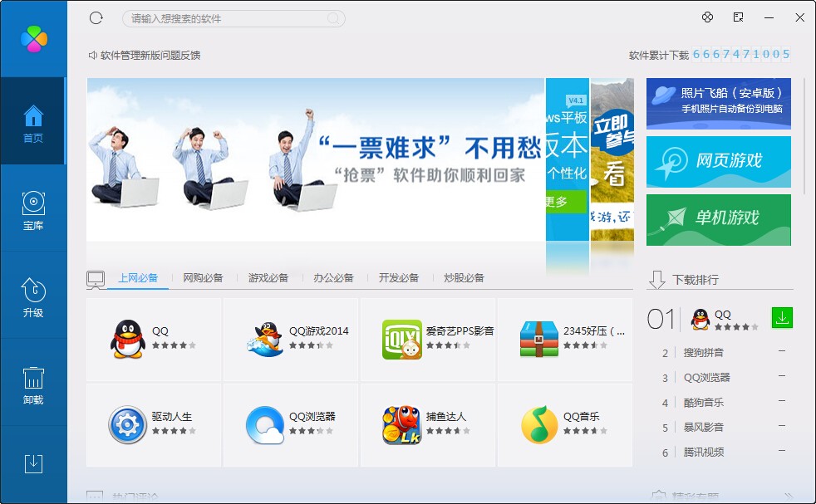Focus the software search input field
This screenshot has height=504, width=816.
pos(233,19)
